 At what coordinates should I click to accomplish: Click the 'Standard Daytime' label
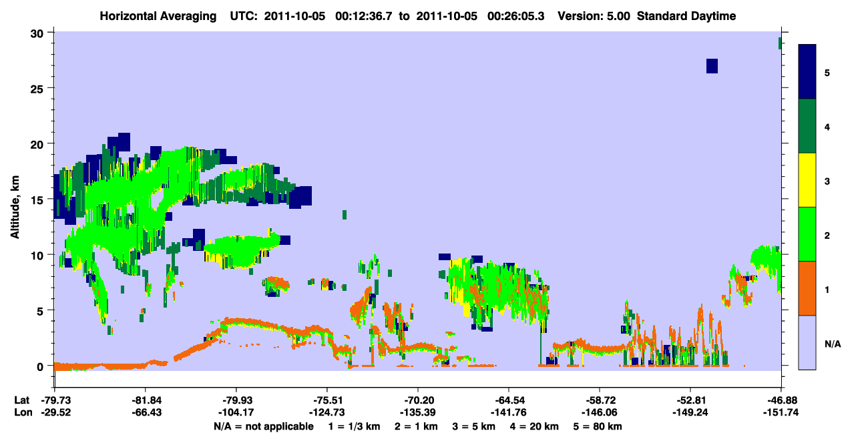coord(687,16)
